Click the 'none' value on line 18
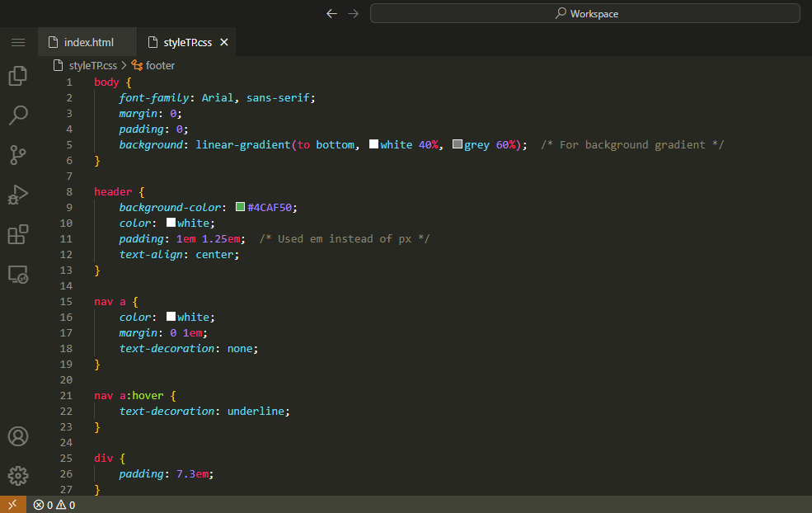This screenshot has width=812, height=513. [240, 348]
